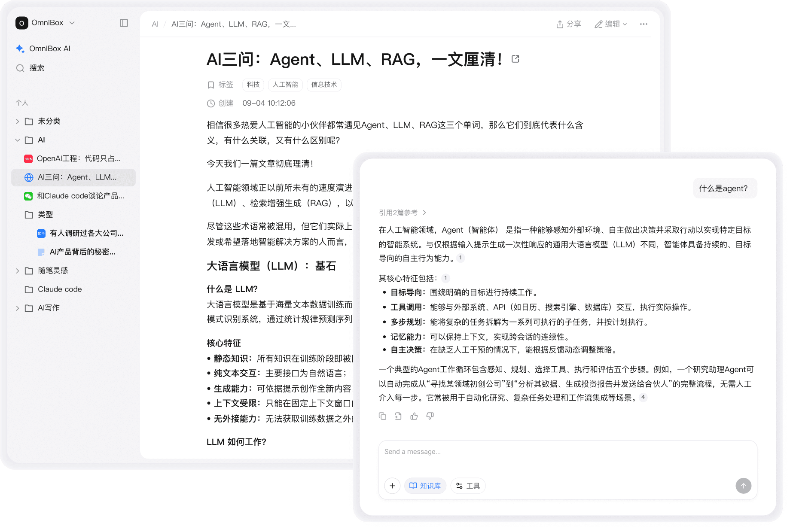Give the AI response a thumbs up
The height and width of the screenshot is (532, 793).
pos(414,416)
